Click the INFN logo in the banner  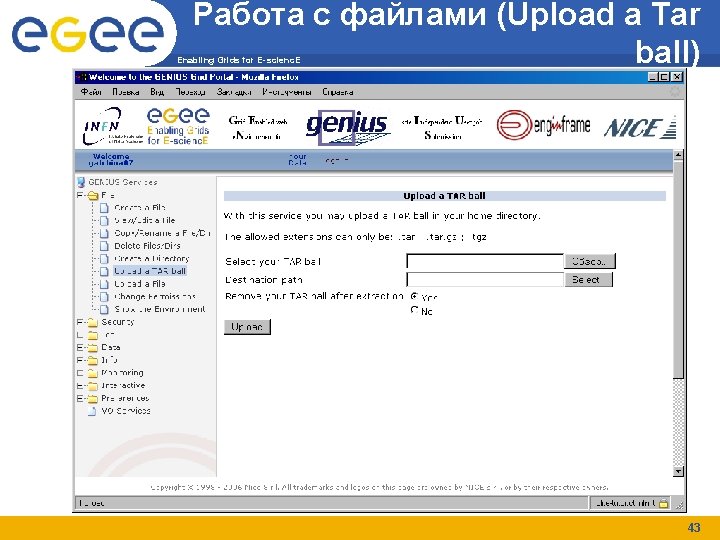click(x=111, y=126)
